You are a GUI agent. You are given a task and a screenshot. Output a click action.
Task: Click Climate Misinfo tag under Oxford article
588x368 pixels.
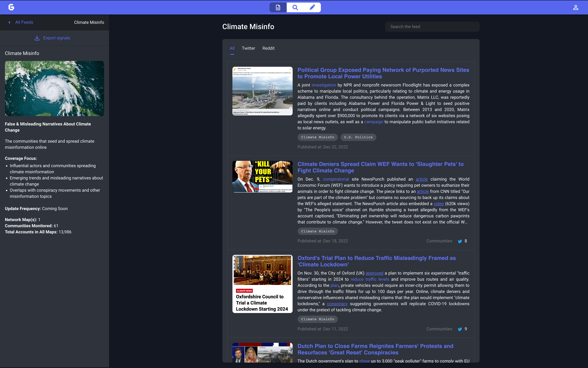click(317, 319)
